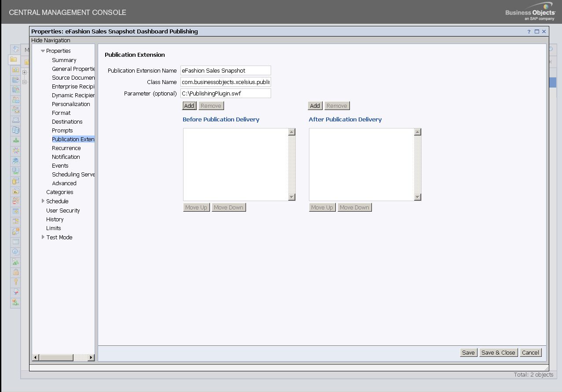Click Remove above After Publication Delivery
Screen dimensions: 562x392
click(337, 106)
